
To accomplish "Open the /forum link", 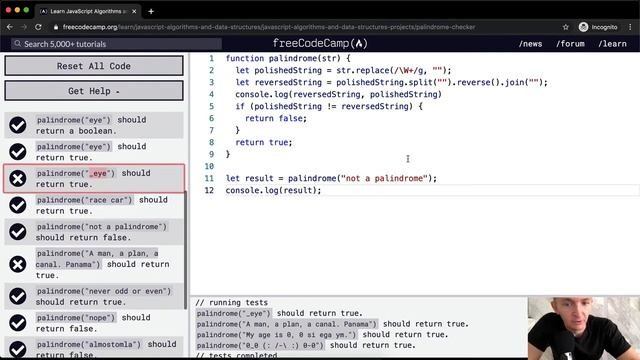I will pyautogui.click(x=570, y=44).
